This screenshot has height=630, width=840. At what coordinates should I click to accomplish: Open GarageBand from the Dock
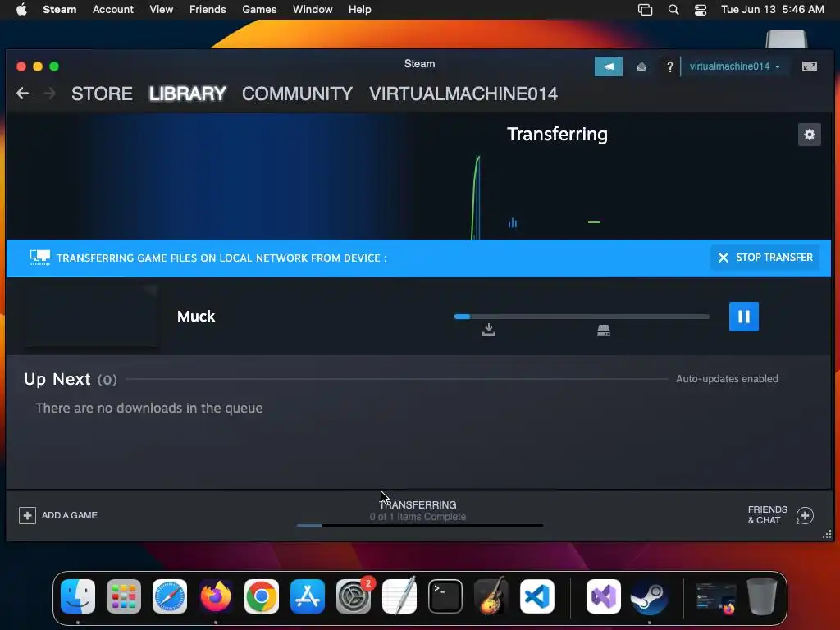click(x=491, y=596)
